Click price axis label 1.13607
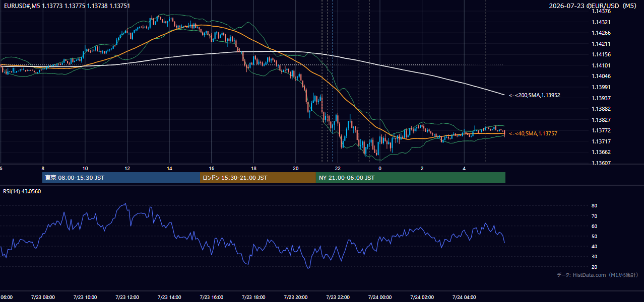This screenshot has height=302, width=644. [601, 163]
